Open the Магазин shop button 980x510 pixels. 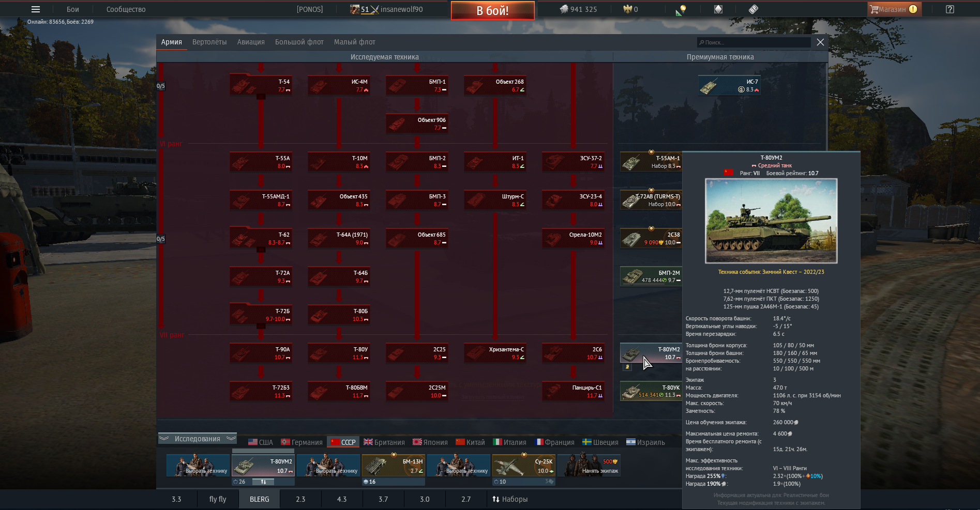(894, 9)
